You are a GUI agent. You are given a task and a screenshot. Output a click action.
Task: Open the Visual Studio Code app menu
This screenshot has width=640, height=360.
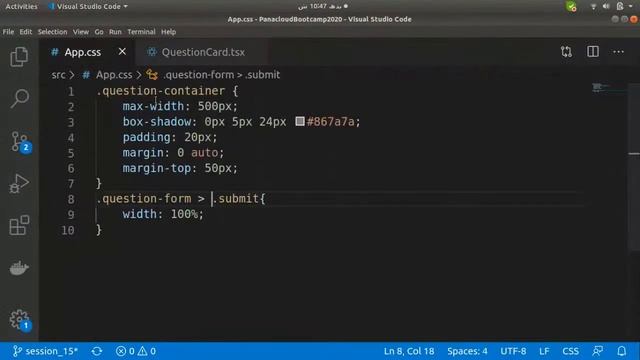click(x=88, y=7)
